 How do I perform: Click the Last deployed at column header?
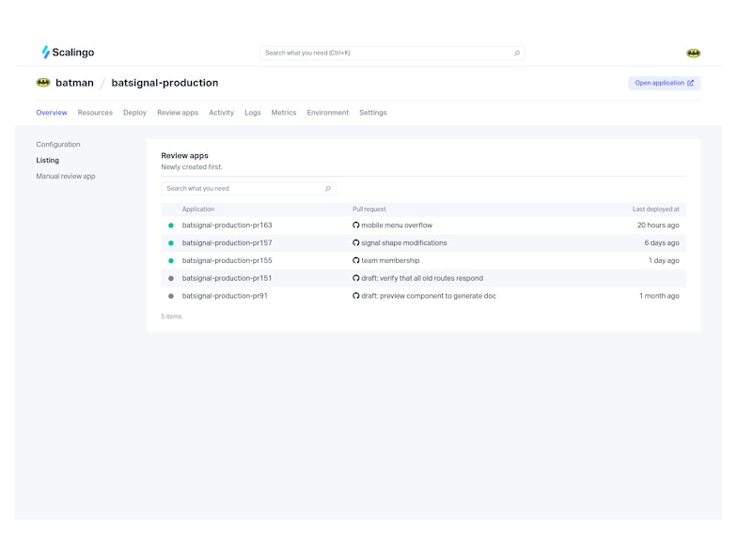pos(655,210)
